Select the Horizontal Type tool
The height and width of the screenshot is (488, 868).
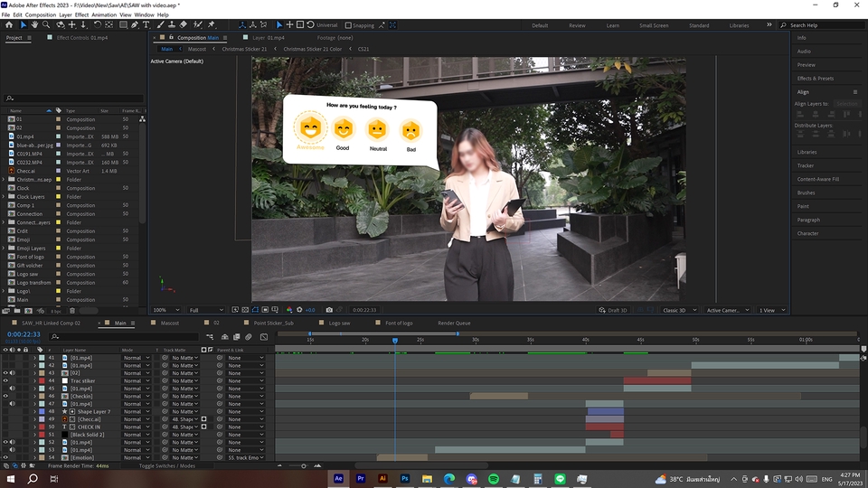click(146, 25)
